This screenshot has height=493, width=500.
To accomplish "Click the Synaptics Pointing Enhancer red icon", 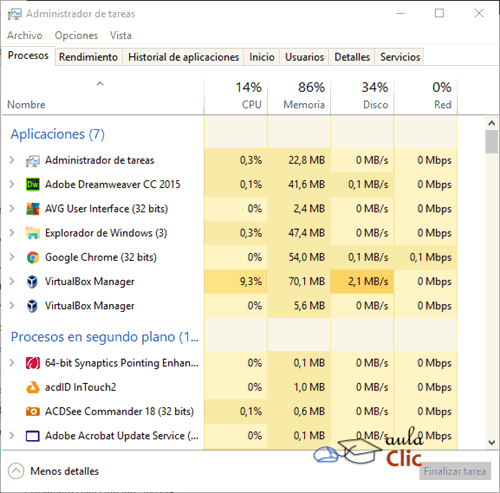I will 33,363.
